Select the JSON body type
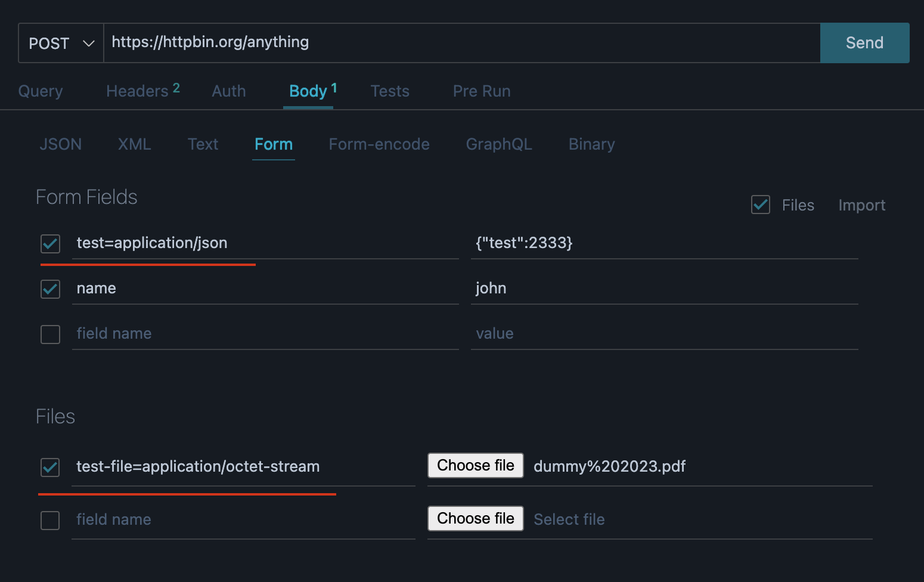Image resolution: width=924 pixels, height=582 pixels. [60, 144]
